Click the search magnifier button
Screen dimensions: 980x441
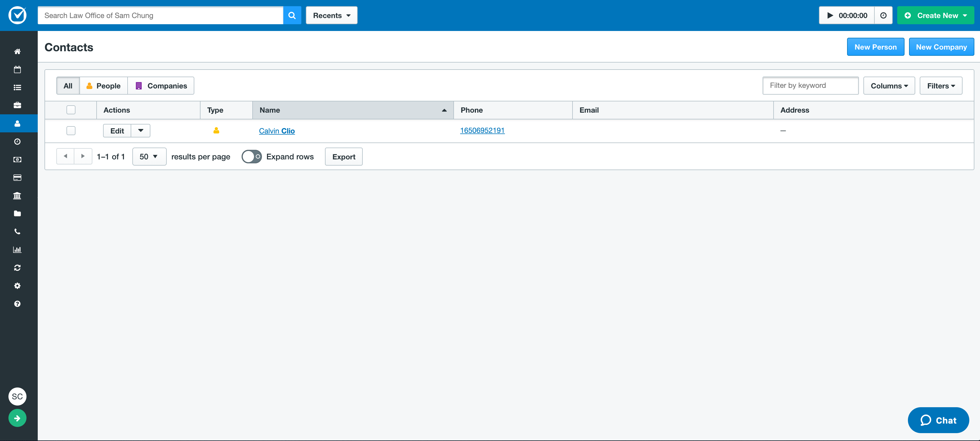pos(292,15)
